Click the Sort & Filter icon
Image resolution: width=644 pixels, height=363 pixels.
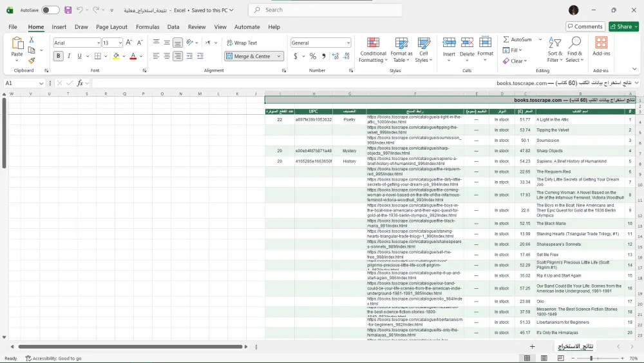point(555,43)
